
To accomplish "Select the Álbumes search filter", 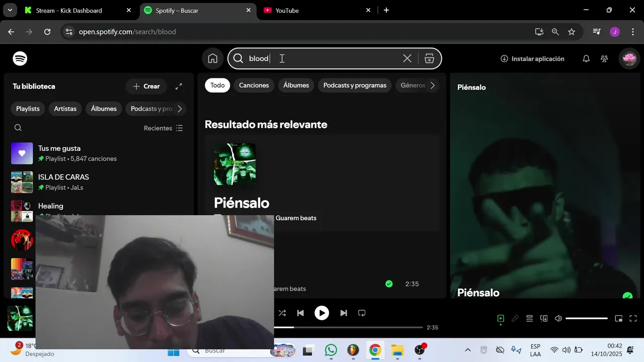I will tap(296, 85).
